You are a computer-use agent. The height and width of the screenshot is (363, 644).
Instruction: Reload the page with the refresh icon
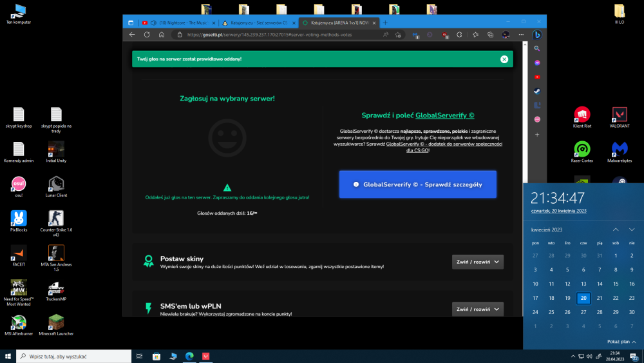pyautogui.click(x=147, y=35)
